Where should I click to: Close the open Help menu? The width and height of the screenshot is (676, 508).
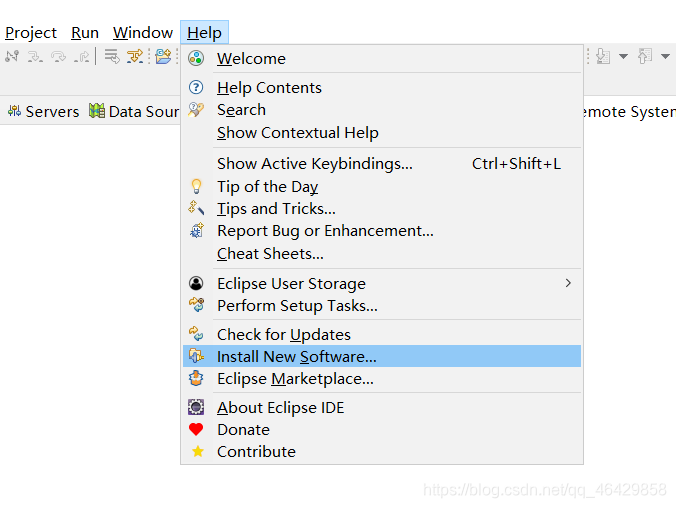[204, 33]
